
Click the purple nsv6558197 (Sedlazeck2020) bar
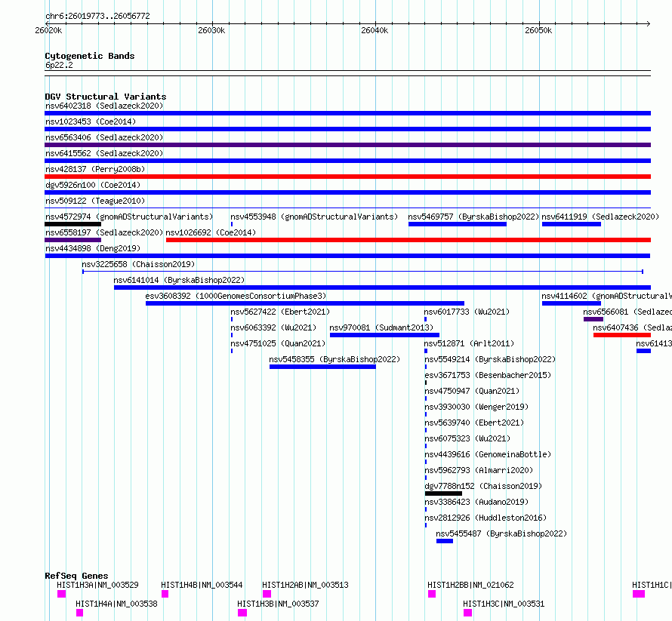point(72,240)
